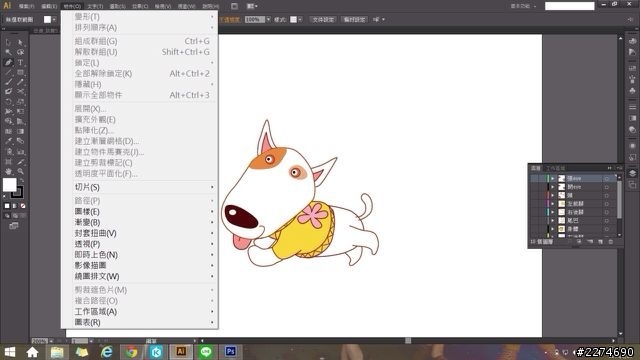Click the search field at top right

(x=569, y=6)
